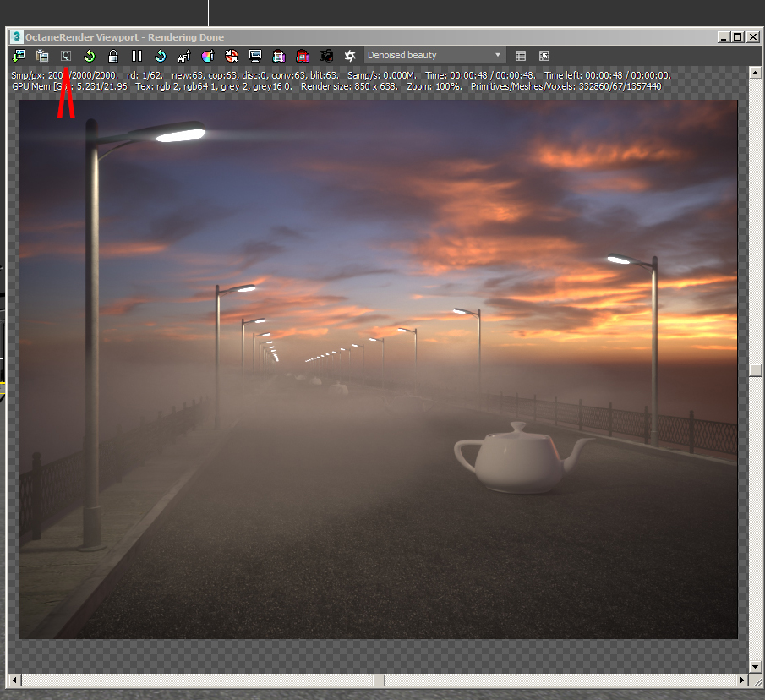Click the blue restart render icon
This screenshot has width=765, height=700.
161,56
